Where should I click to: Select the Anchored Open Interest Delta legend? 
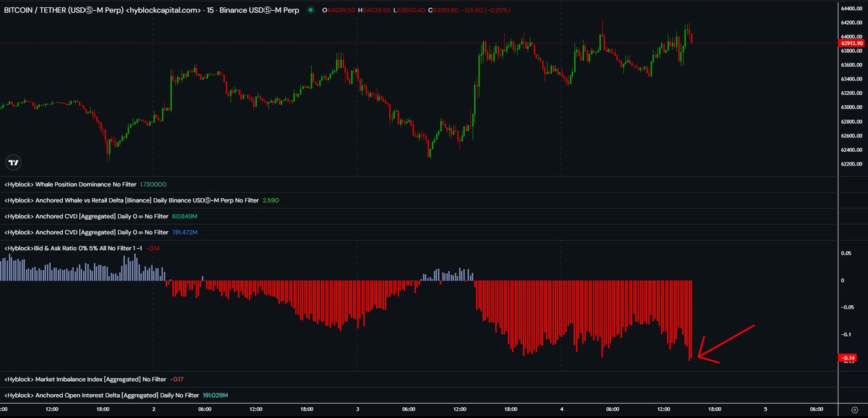(101, 395)
